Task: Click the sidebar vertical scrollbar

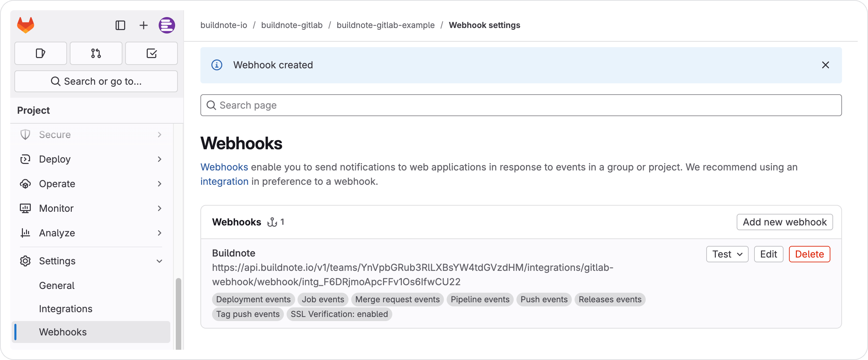Action: click(179, 314)
